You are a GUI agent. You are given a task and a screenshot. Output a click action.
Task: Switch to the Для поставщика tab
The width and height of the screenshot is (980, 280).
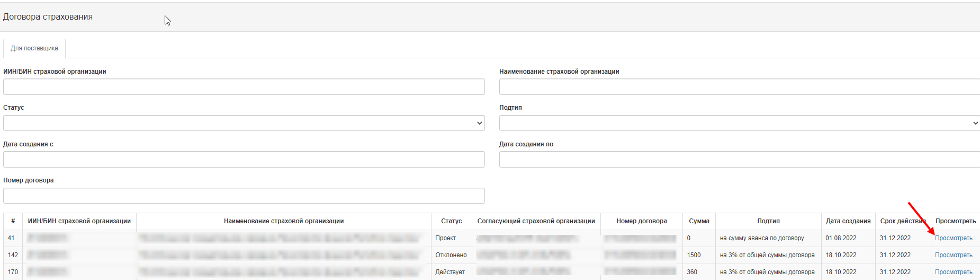34,48
